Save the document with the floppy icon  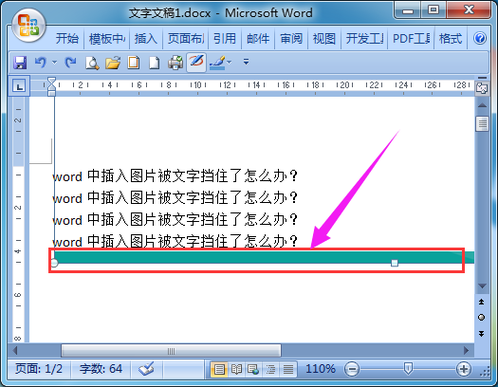coord(20,62)
